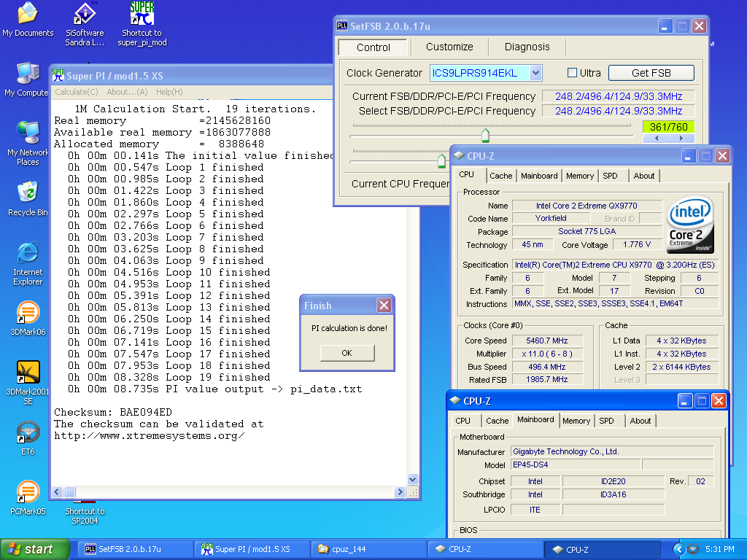Open About...(A) menu in Super PI
Viewport: 747px width, 560px height.
127,92
